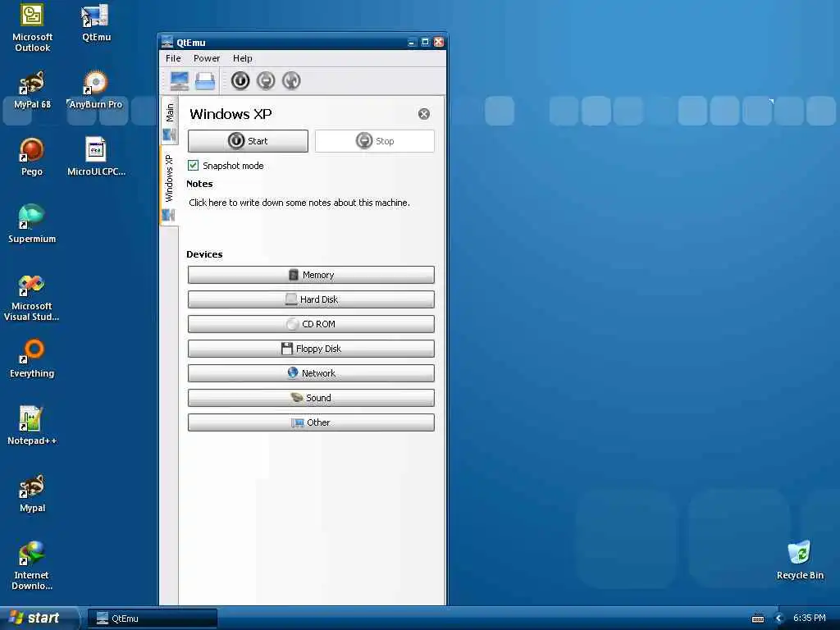Click the QtEmu taskbar button
840x630 pixels.
click(153, 619)
